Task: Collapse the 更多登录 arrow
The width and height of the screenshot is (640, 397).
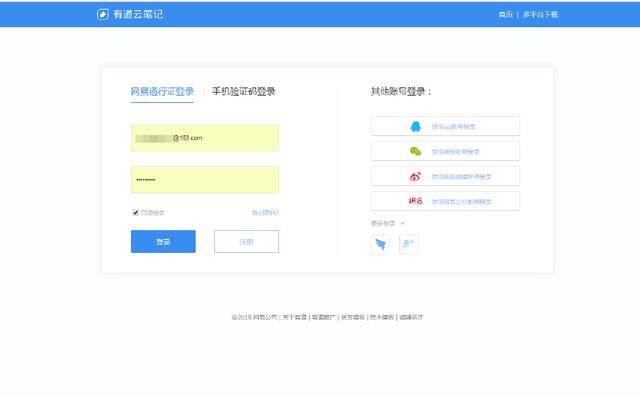Action: pyautogui.click(x=402, y=223)
